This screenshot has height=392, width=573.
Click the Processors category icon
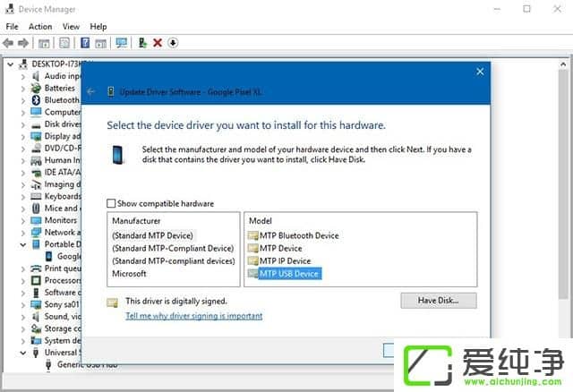[36, 280]
